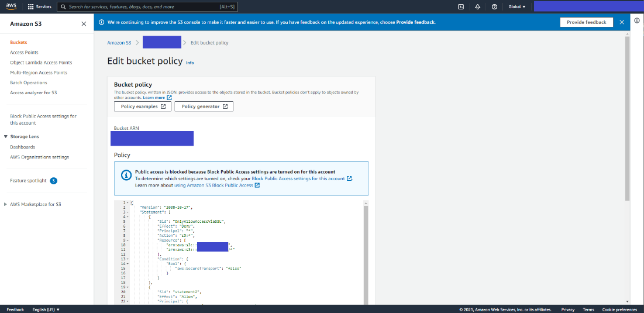The width and height of the screenshot is (644, 313).
Task: Select Buckets in the sidebar
Action: 19,42
